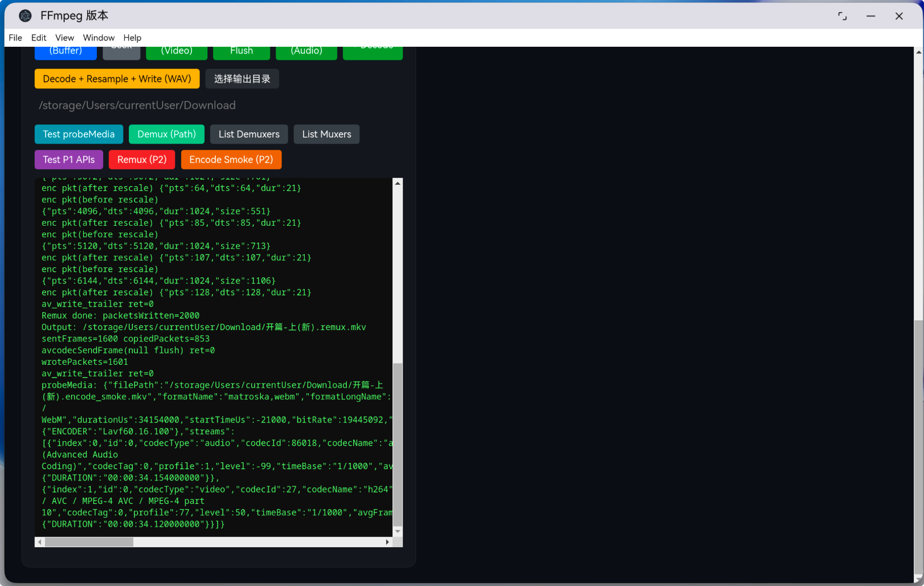Click the 'probeMedia:' log line

click(212, 385)
